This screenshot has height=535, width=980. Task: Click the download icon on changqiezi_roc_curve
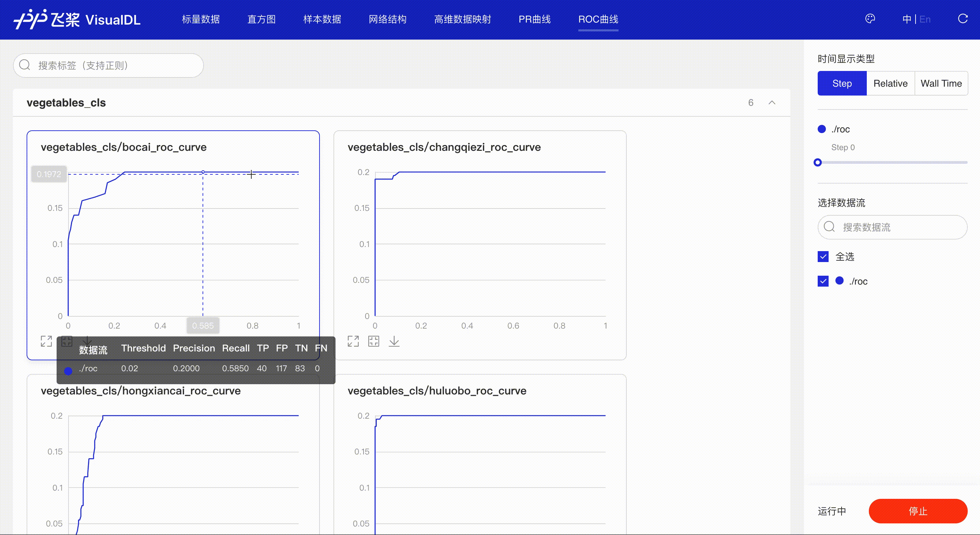point(394,341)
